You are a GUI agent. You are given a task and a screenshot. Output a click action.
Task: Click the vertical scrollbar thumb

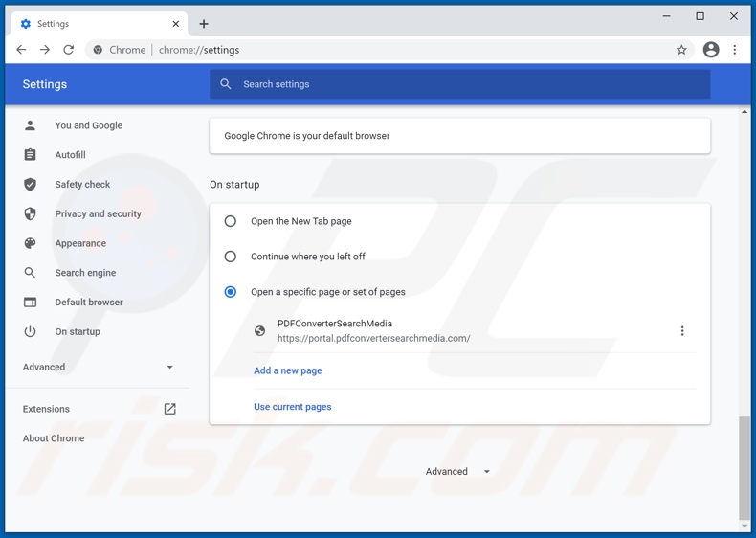745,467
